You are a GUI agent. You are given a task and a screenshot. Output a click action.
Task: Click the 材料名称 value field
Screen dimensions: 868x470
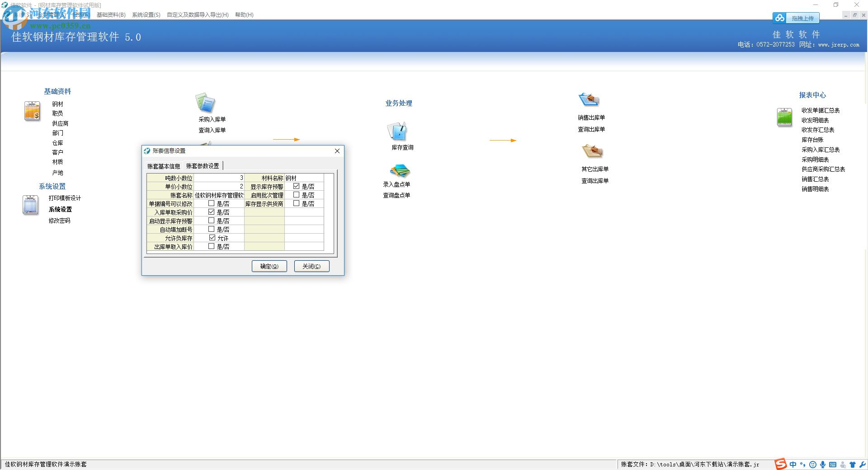[x=304, y=178]
